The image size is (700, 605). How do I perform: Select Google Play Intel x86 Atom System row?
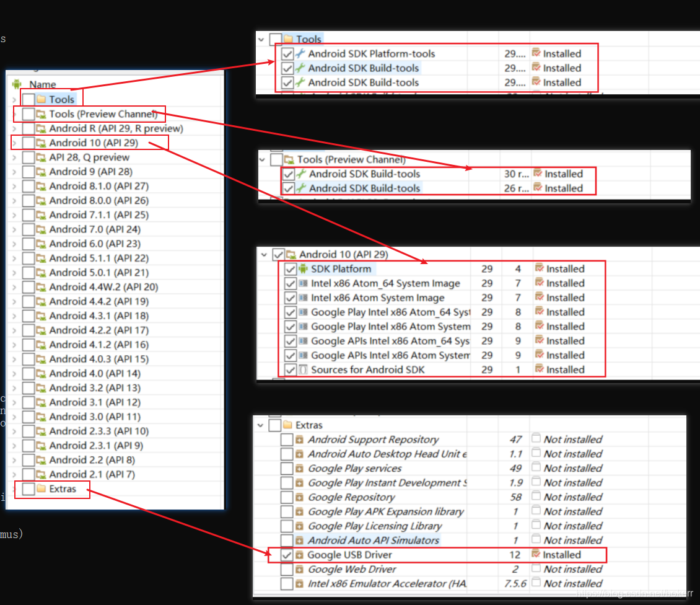tap(478, 326)
